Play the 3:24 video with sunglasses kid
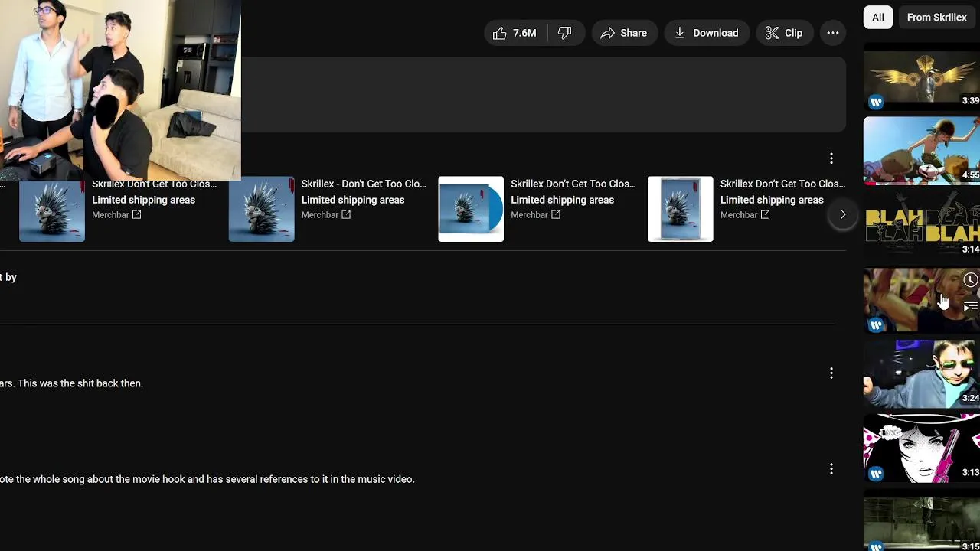The height and width of the screenshot is (551, 980). 922,374
